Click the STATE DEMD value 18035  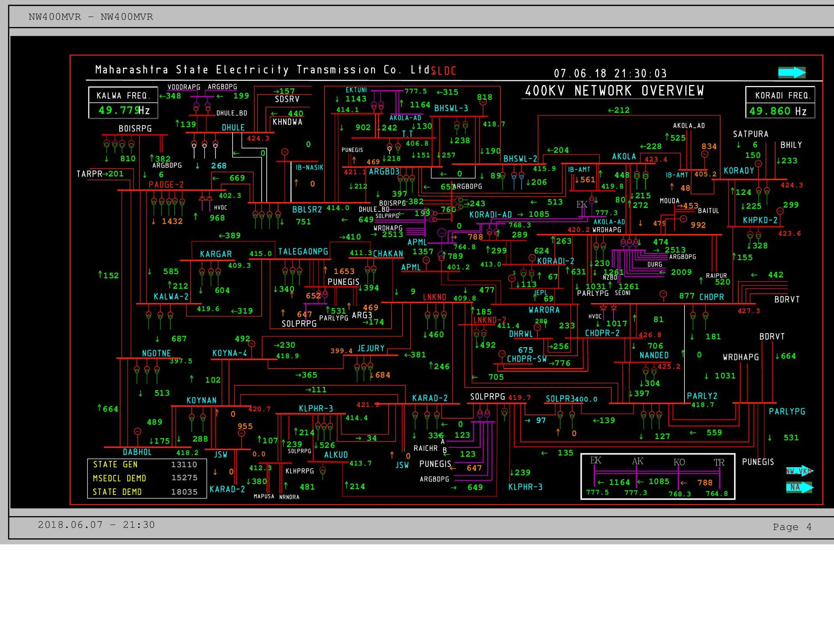coord(184,492)
